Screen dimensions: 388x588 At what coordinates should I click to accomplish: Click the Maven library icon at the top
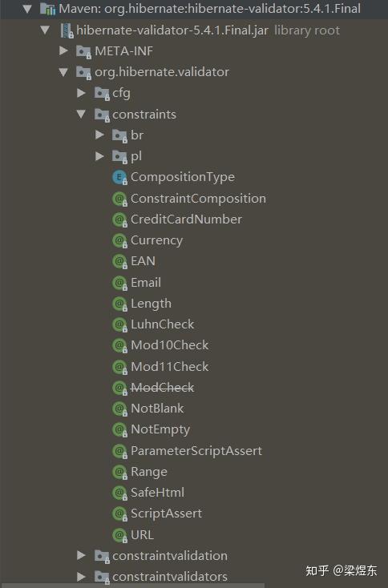[47, 9]
